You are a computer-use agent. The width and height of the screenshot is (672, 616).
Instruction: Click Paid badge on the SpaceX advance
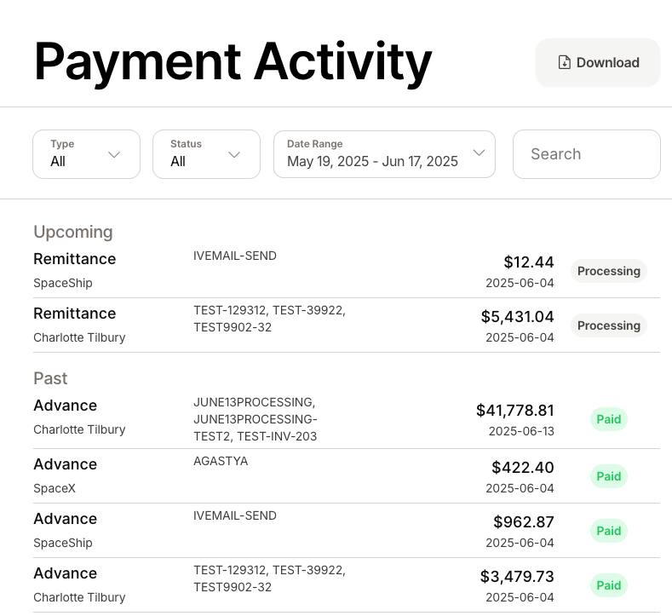609,476
